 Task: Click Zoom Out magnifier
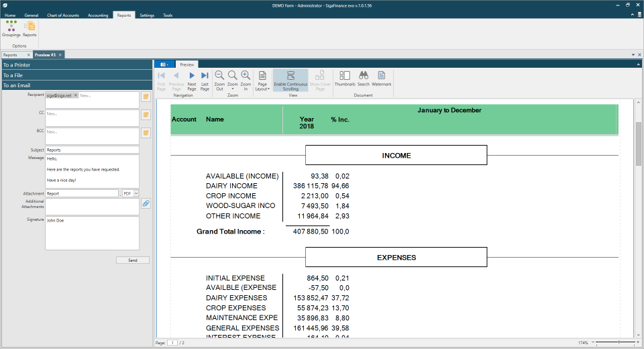[220, 81]
